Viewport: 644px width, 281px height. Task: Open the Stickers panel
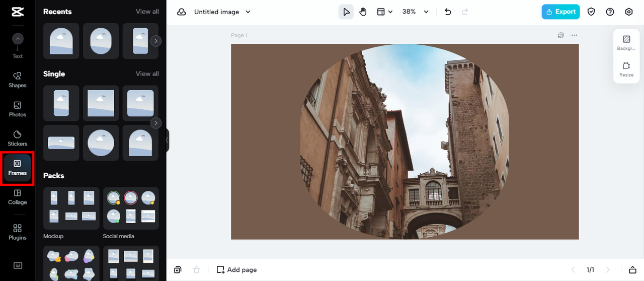pos(18,138)
